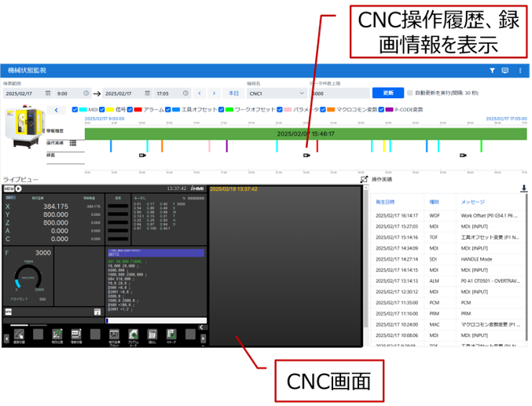532x406 pixels.
Task: Click the expand icon beside 操作実績 panel
Action: (364, 180)
